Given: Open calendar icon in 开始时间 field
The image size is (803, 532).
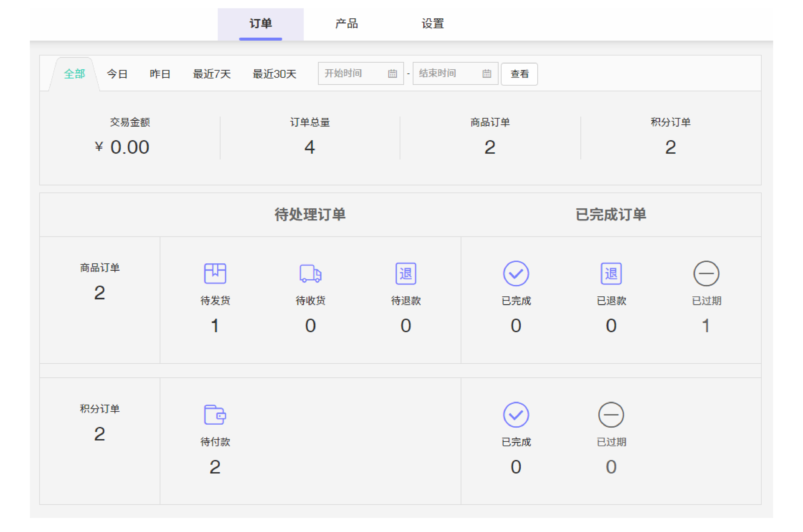Looking at the screenshot, I should click(392, 74).
